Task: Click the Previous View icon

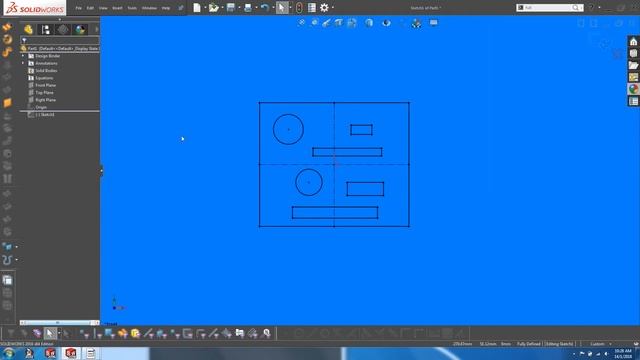Action: tap(326, 23)
